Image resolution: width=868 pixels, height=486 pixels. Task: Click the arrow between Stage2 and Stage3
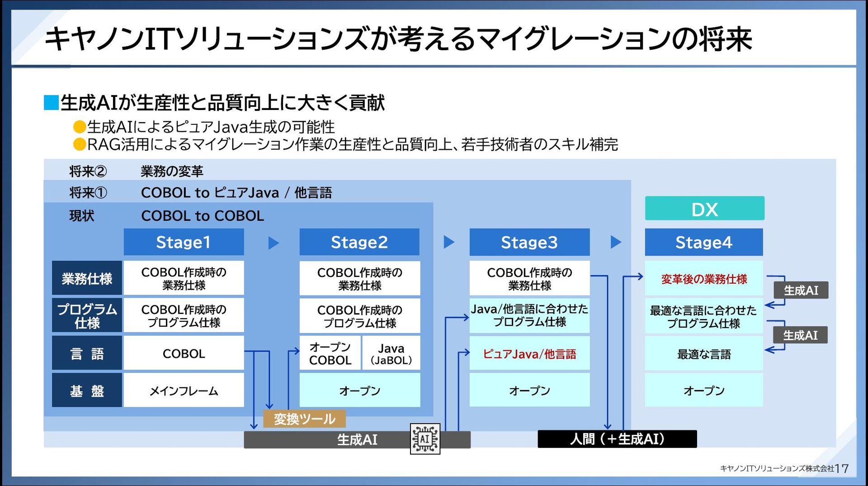(449, 242)
